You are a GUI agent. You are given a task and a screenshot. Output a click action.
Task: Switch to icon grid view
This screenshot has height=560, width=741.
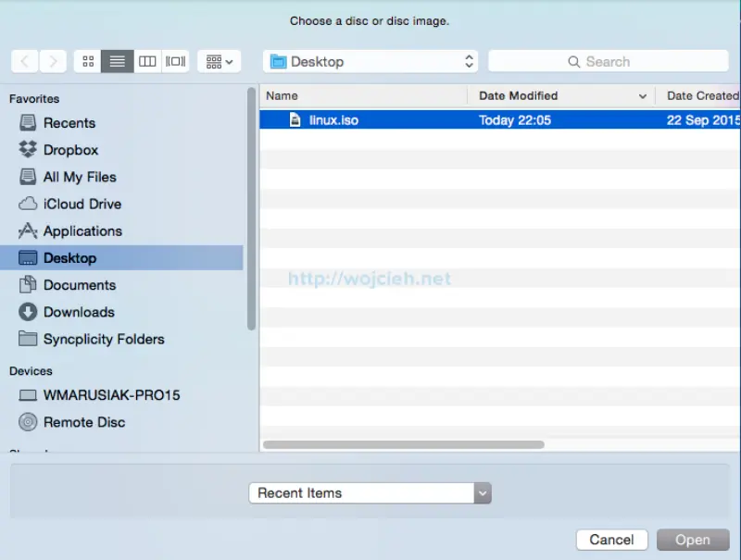[87, 61]
